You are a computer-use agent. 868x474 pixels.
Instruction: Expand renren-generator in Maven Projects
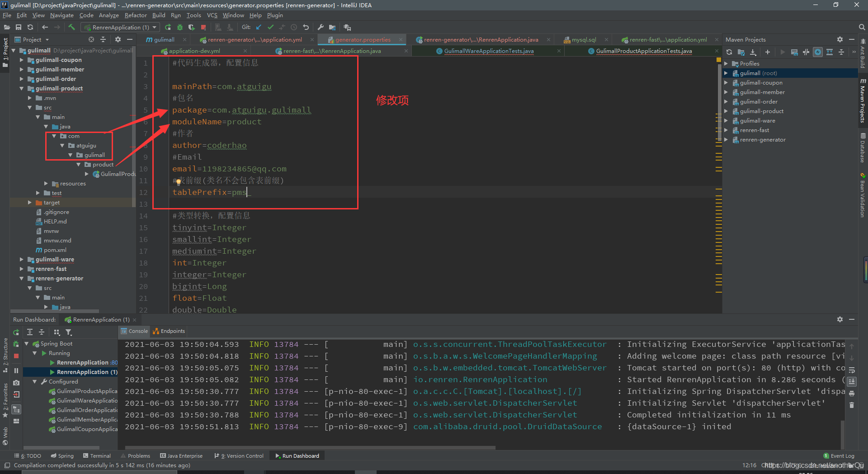(x=726, y=140)
